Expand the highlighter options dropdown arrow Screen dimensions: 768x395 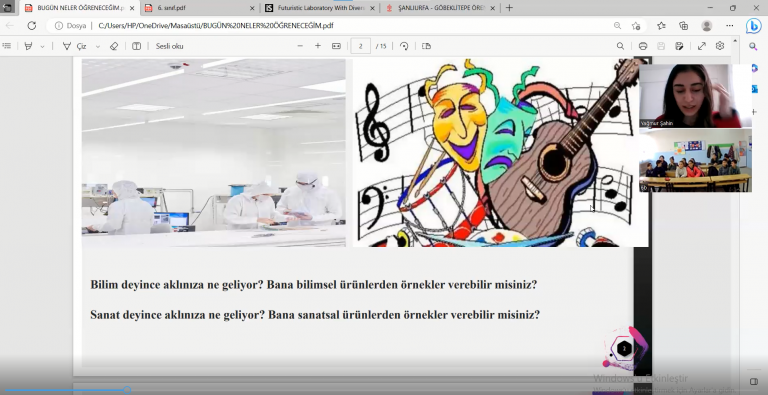pyautogui.click(x=42, y=47)
